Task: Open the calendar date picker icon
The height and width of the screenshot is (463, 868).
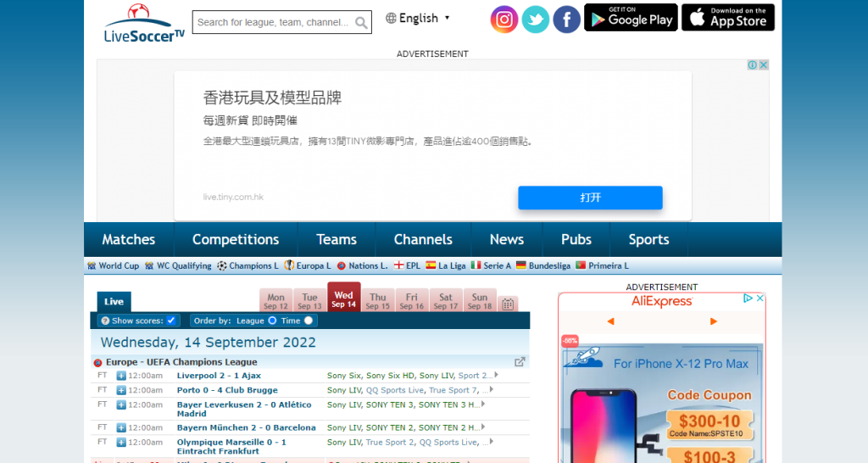Action: (x=508, y=304)
